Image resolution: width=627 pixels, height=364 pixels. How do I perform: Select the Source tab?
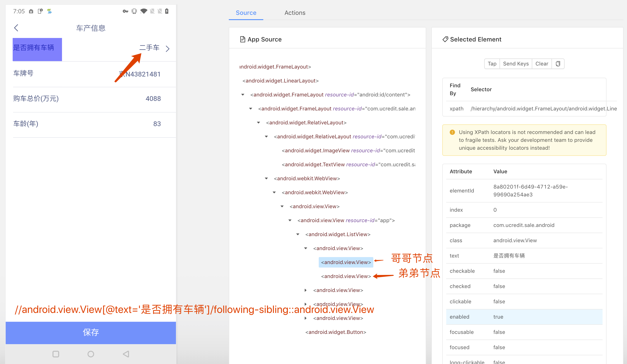246,13
